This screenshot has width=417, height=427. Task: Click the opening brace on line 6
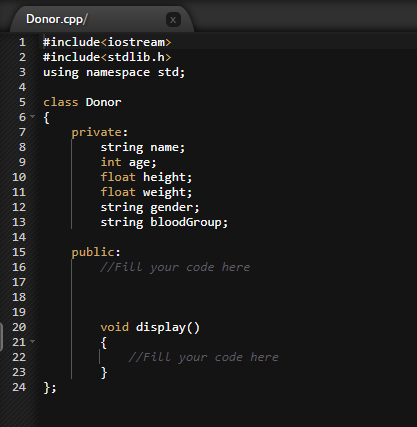[x=46, y=118]
